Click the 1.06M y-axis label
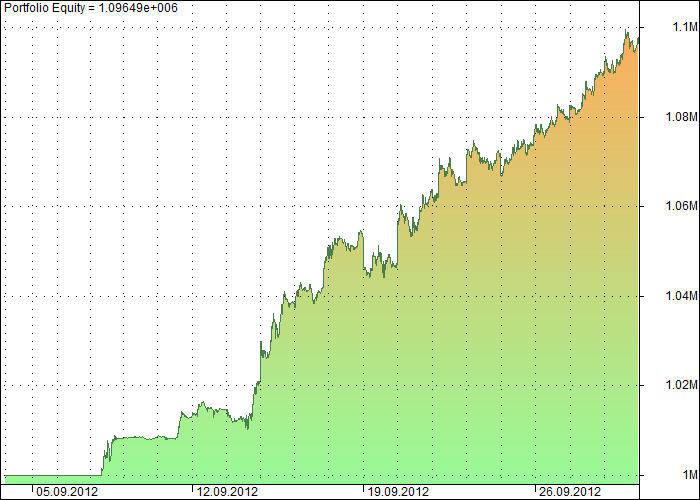Image resolution: width=700 pixels, height=500 pixels. pos(681,206)
